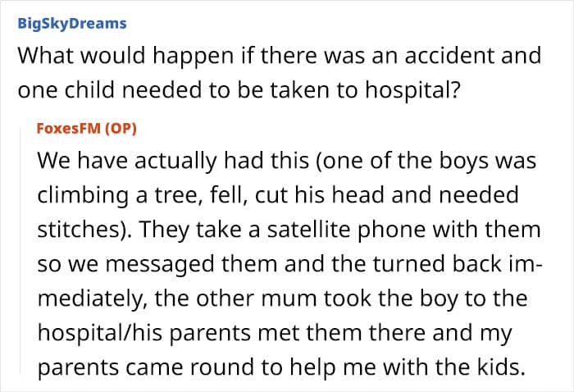Click the (OP) tag beside FoxesFM
The width and height of the screenshot is (574, 392).
point(121,129)
